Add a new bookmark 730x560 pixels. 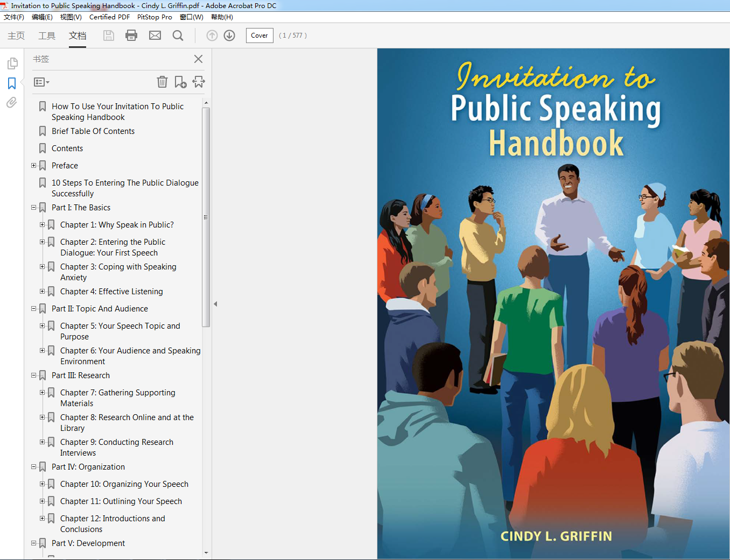(x=180, y=82)
